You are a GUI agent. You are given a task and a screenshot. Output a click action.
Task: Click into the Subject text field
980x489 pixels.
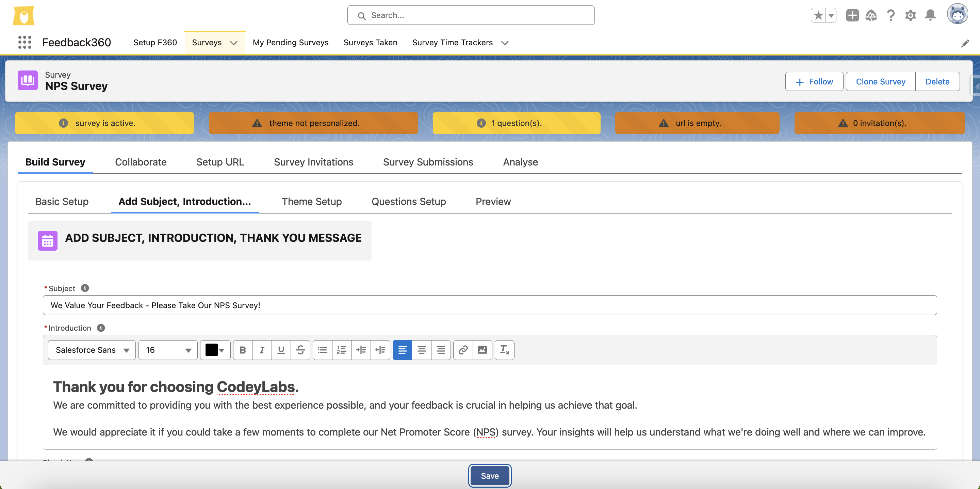point(490,305)
